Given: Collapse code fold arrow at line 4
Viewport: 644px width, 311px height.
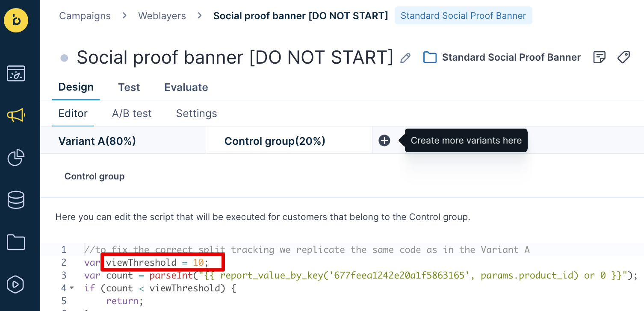Looking at the screenshot, I should pyautogui.click(x=72, y=288).
